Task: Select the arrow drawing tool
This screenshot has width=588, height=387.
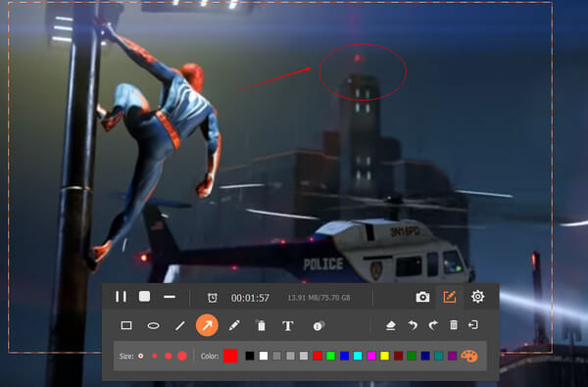Action: pyautogui.click(x=207, y=325)
